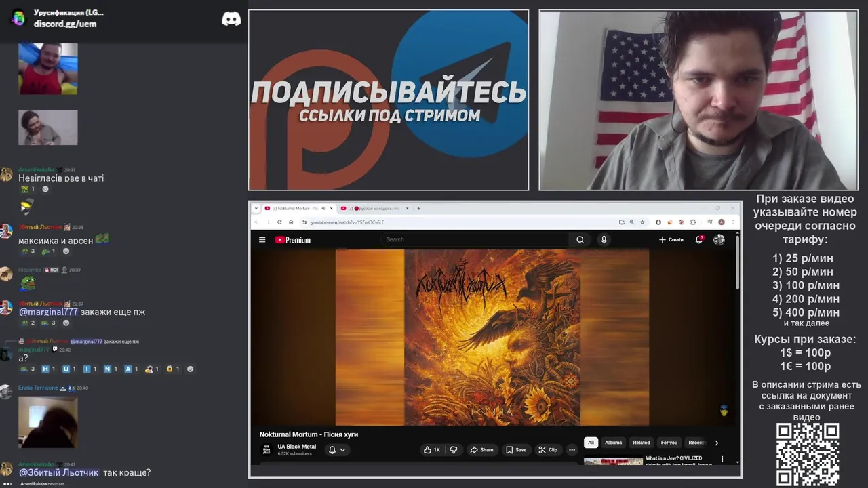Open the more actions ellipsis under video
The height and width of the screenshot is (488, 868).
tap(572, 449)
